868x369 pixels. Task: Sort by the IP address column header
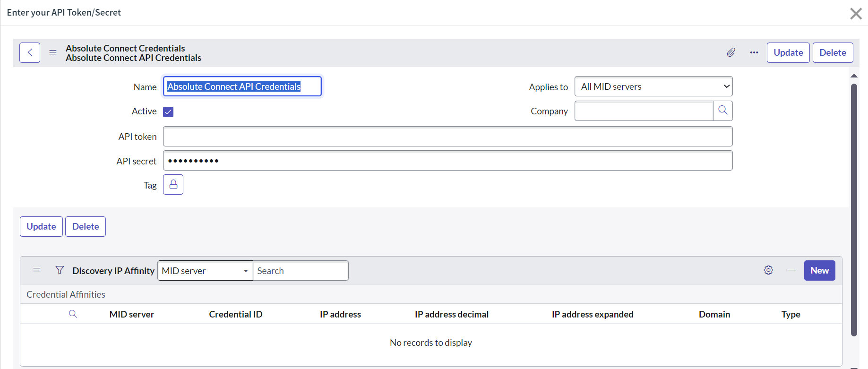coord(340,314)
